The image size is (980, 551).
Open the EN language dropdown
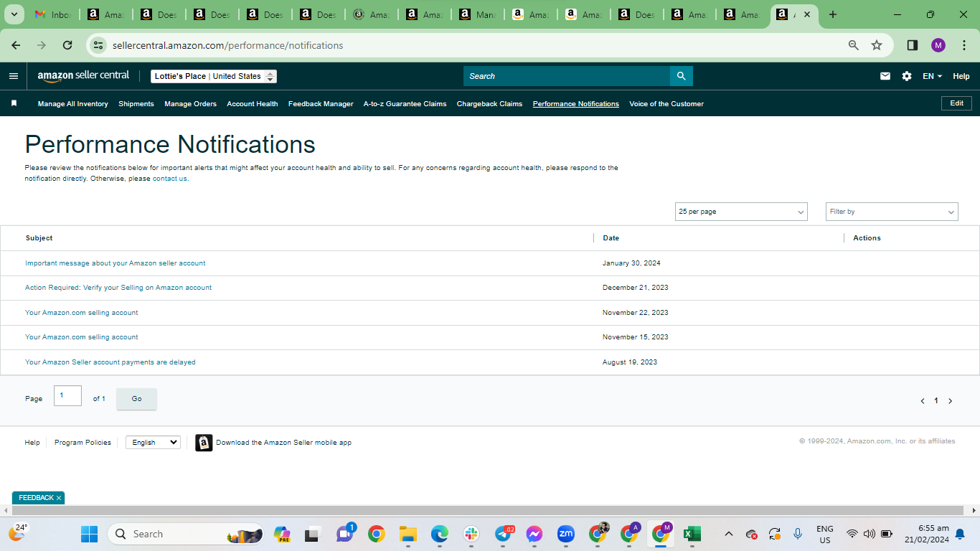pyautogui.click(x=932, y=76)
